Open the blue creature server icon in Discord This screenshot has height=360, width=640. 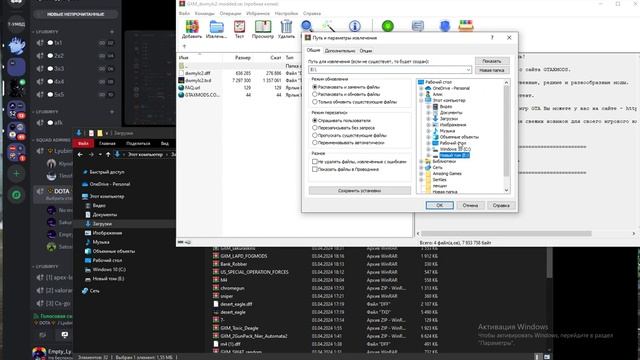[x=16, y=46]
